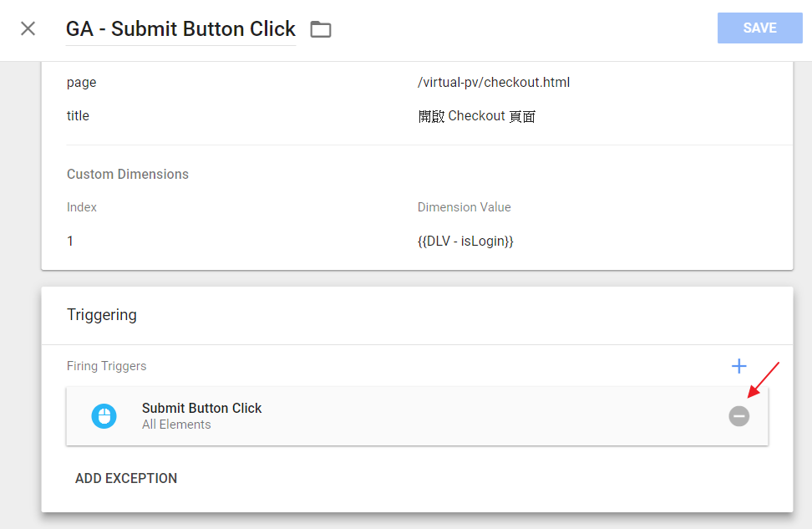Click the title field value text
Screen dimensions: 812x529
click(476, 116)
